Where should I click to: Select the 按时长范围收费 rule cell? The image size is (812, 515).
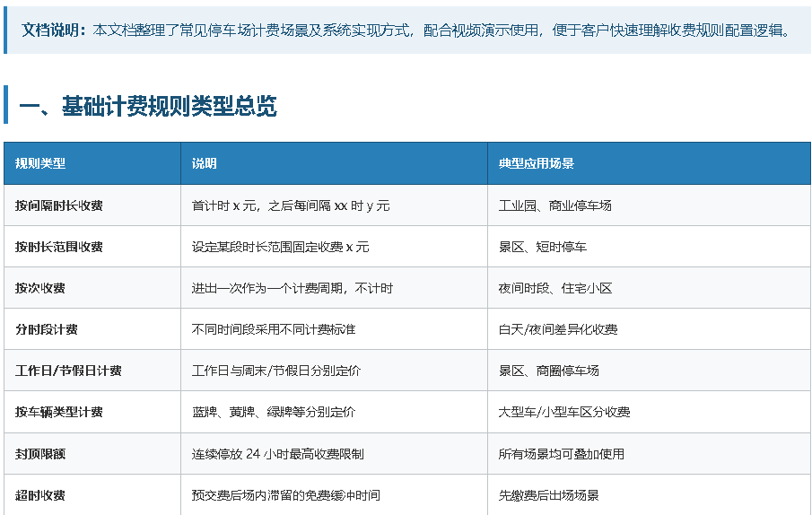coord(92,247)
